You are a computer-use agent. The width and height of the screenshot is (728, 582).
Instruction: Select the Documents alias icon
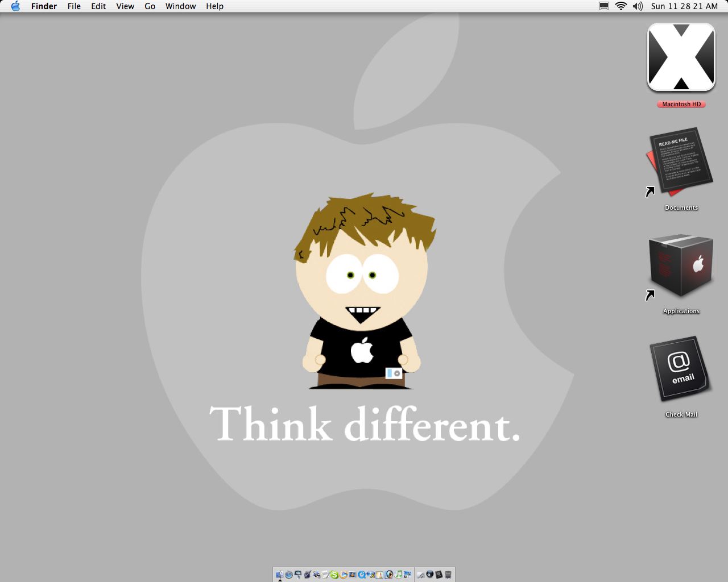[680, 163]
